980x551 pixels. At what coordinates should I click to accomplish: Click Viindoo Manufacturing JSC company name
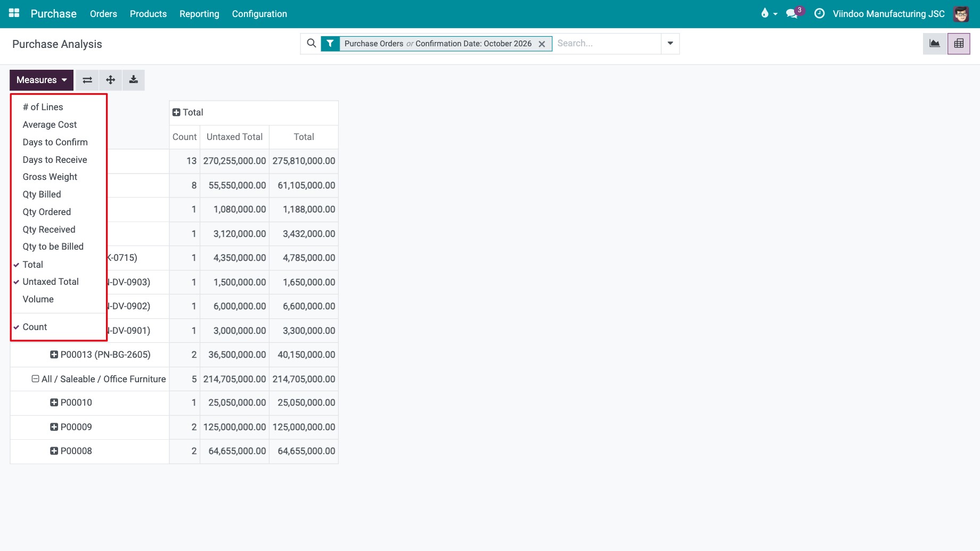888,14
